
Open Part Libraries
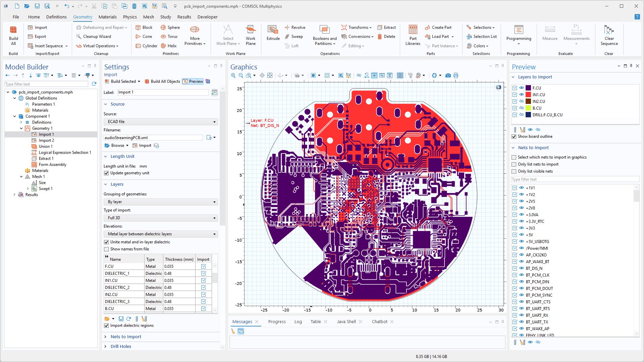413,35
